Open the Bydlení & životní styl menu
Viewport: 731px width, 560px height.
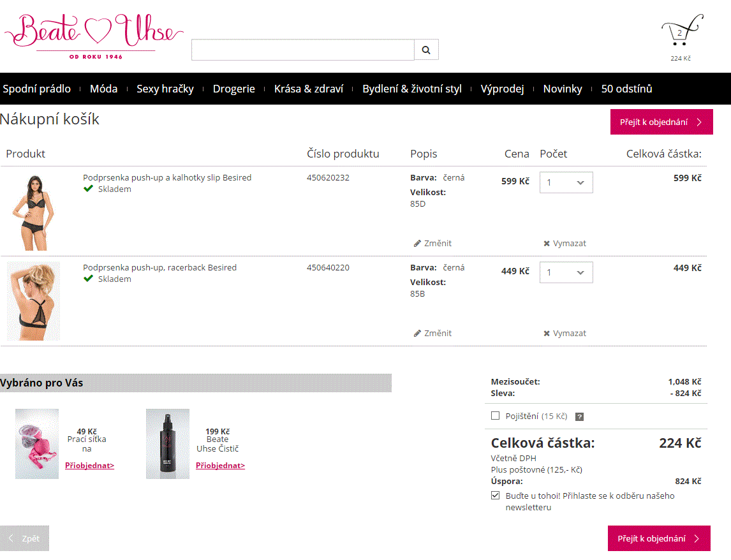point(412,89)
